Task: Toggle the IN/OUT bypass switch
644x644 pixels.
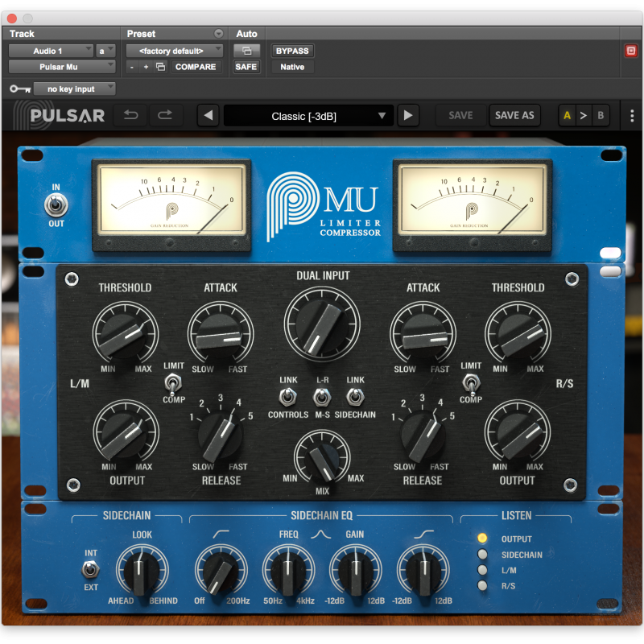Action: coord(56,205)
